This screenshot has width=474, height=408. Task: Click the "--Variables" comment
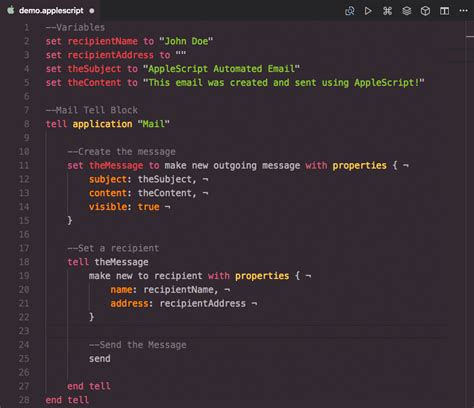pos(75,27)
